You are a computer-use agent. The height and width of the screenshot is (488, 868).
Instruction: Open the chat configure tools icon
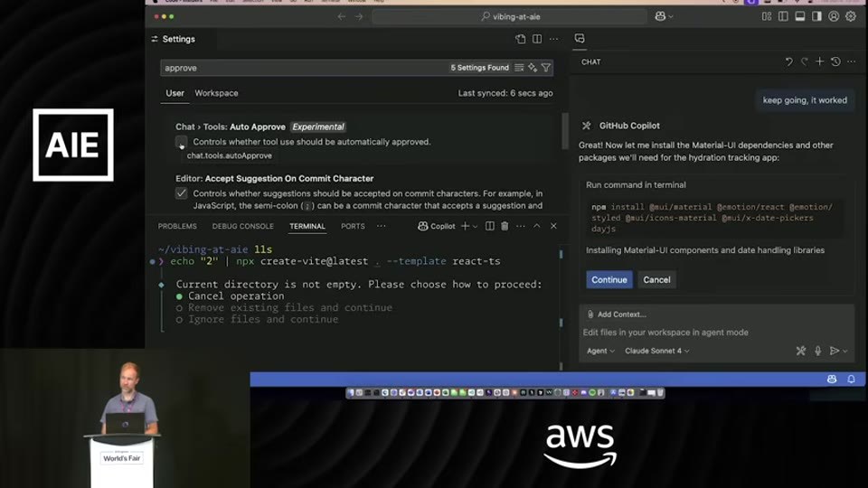point(800,351)
